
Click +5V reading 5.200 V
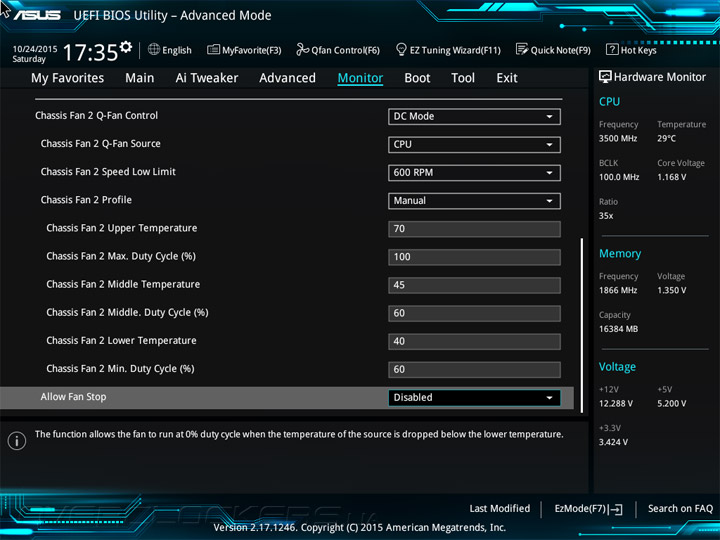[672, 404]
